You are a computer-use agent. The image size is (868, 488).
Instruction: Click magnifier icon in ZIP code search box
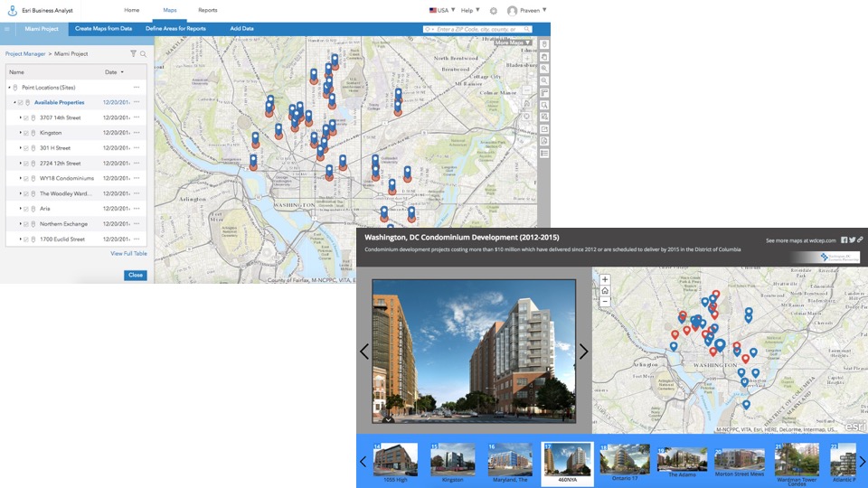coord(527,29)
